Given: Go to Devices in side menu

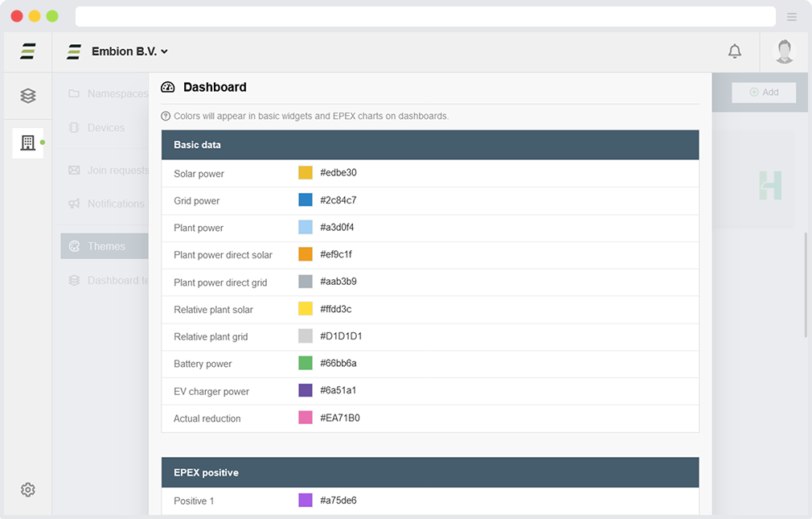Looking at the screenshot, I should click(x=105, y=127).
